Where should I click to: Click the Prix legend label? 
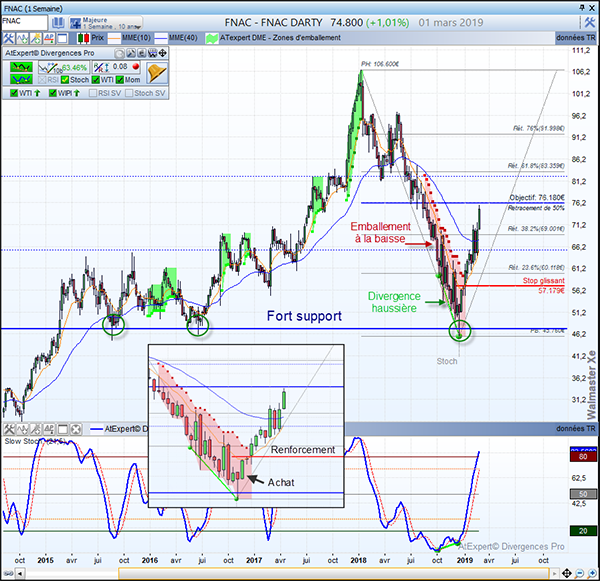click(x=97, y=38)
